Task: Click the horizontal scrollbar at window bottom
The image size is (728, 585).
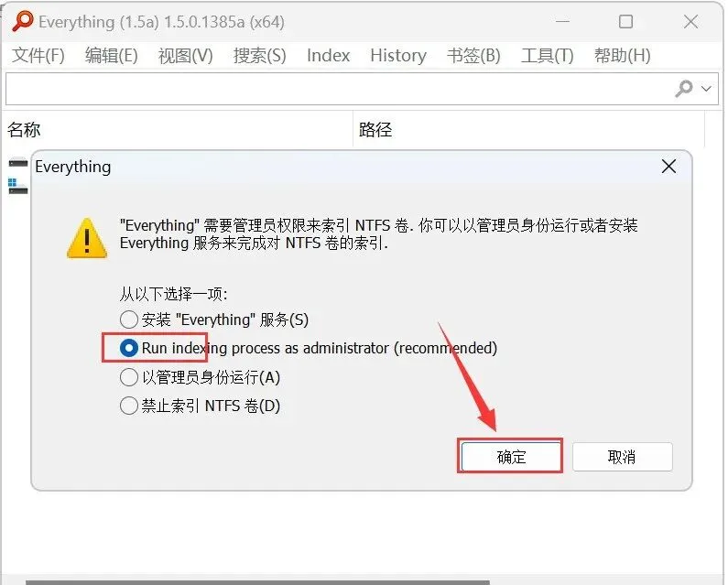Action: tap(257, 582)
